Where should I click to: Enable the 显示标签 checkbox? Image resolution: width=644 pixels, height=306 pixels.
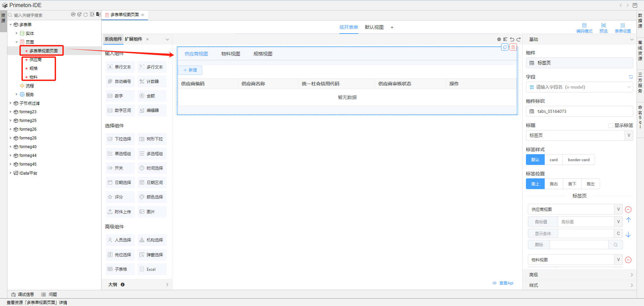[x=611, y=126]
